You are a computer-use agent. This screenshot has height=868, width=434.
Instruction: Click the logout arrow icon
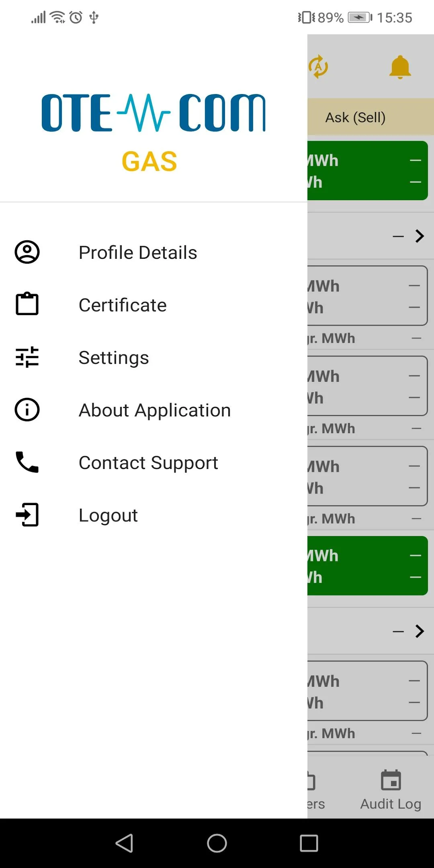point(27,515)
